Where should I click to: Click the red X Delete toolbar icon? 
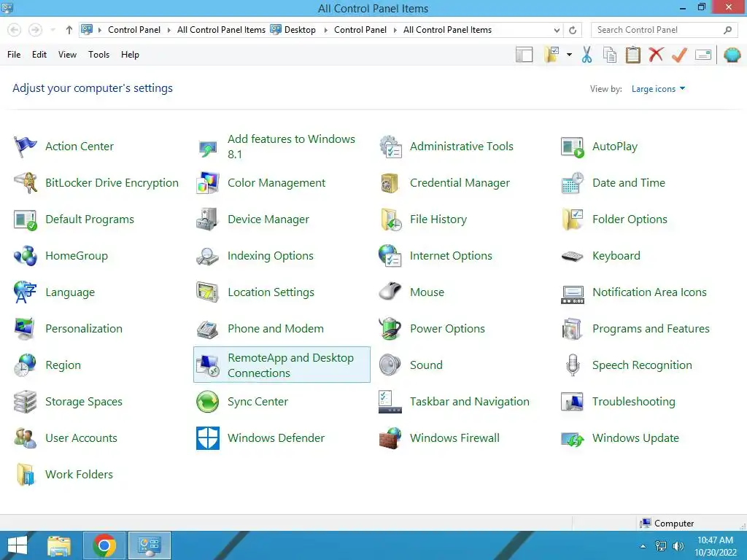(656, 55)
